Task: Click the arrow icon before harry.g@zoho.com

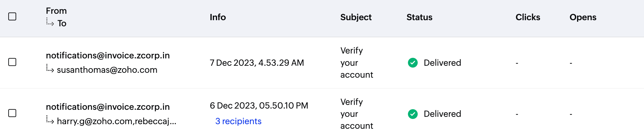Action: point(50,120)
